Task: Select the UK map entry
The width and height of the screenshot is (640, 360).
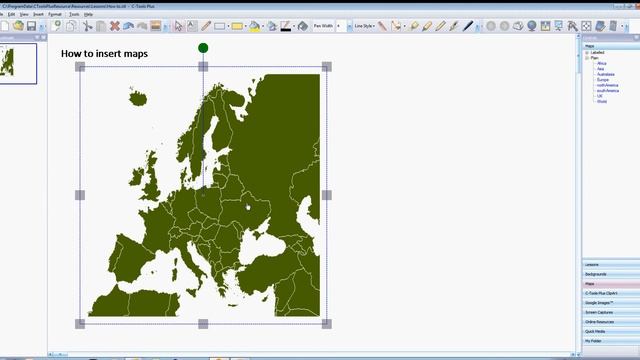Action: 600,96
